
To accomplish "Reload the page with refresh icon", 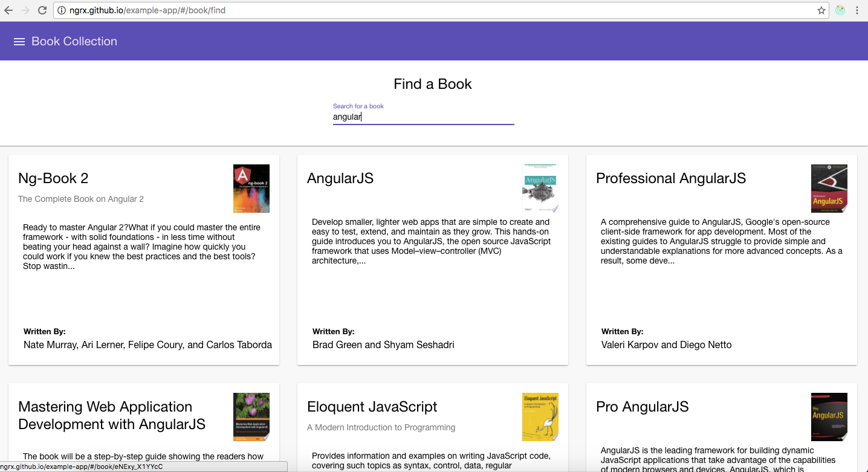I will [x=42, y=10].
